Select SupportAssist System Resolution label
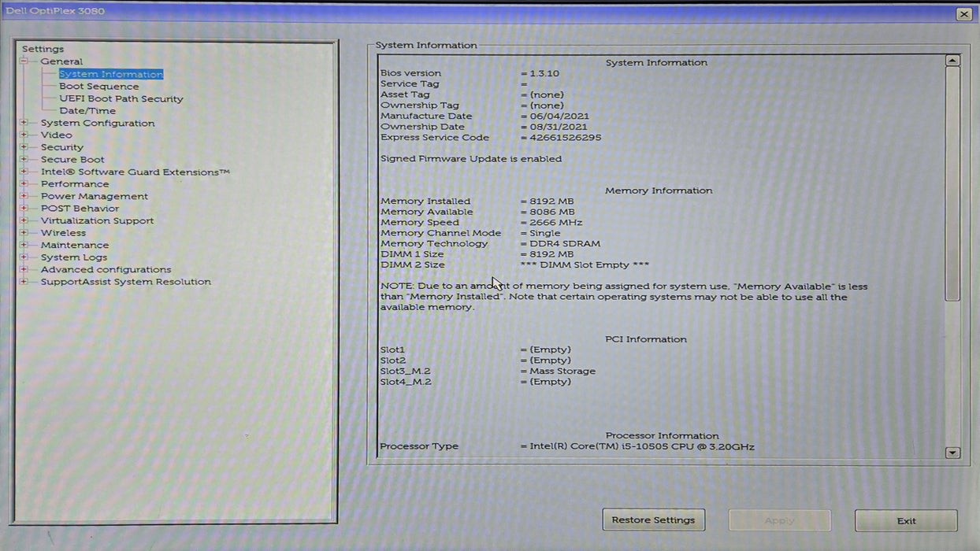Screen dimensions: 980x551 coord(126,282)
